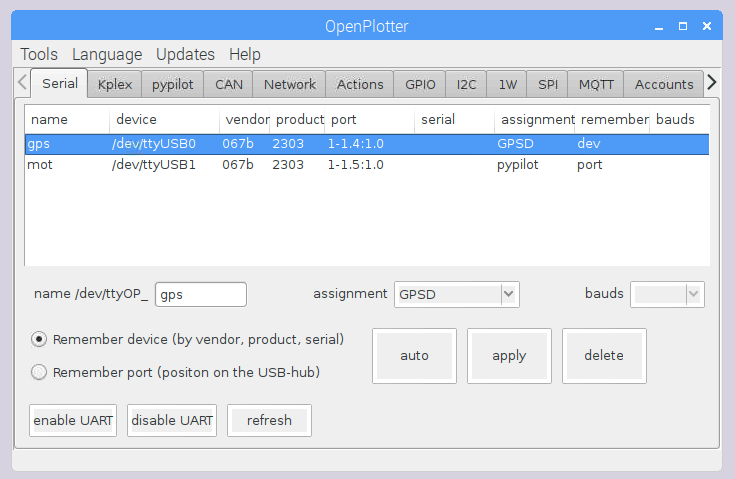
Task: Select the mot row in device list
Action: coord(367,165)
